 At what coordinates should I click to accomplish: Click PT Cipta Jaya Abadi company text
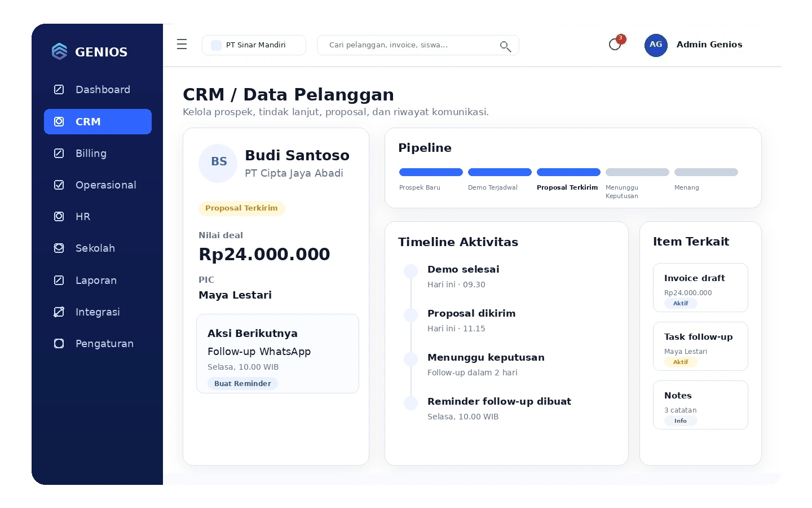[294, 173]
